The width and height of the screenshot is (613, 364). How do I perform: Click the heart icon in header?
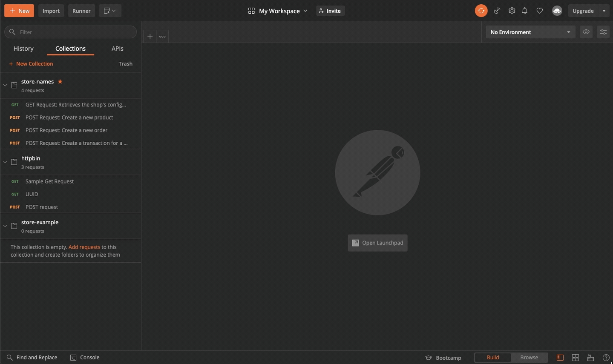coord(540,11)
